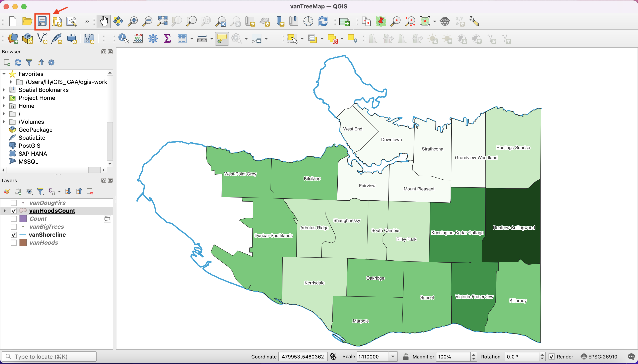Enable the vanDougFirs layer checkbox
Image resolution: width=638 pixels, height=364 pixels.
click(x=14, y=203)
